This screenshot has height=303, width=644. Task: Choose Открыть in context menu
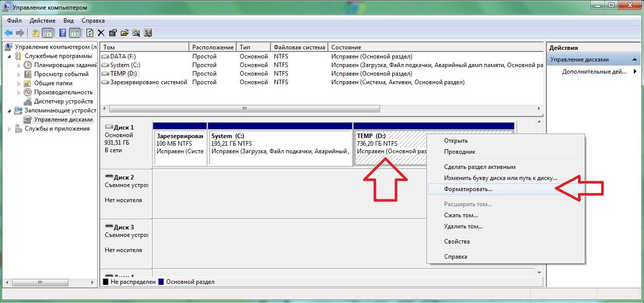[x=506, y=141]
